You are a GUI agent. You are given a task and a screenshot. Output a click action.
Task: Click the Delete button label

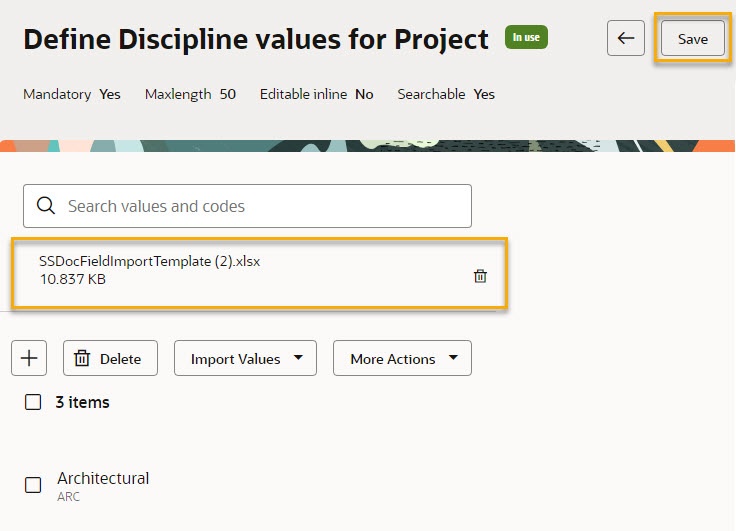coord(120,359)
